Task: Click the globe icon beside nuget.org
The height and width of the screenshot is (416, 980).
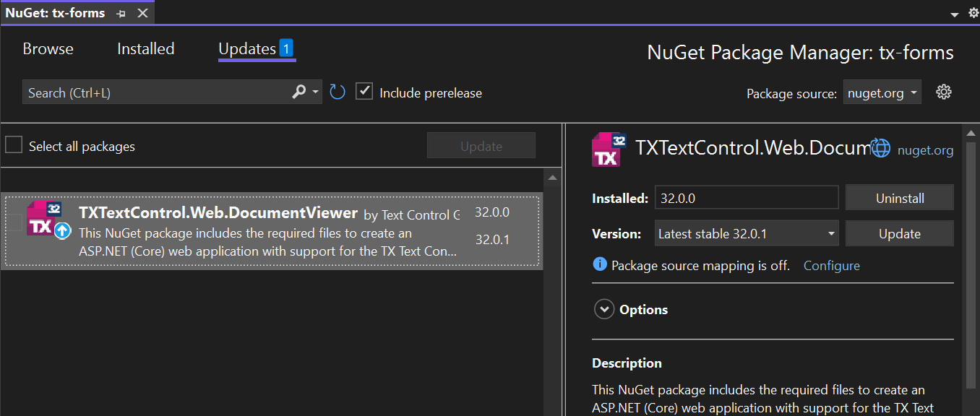Action: [x=880, y=147]
